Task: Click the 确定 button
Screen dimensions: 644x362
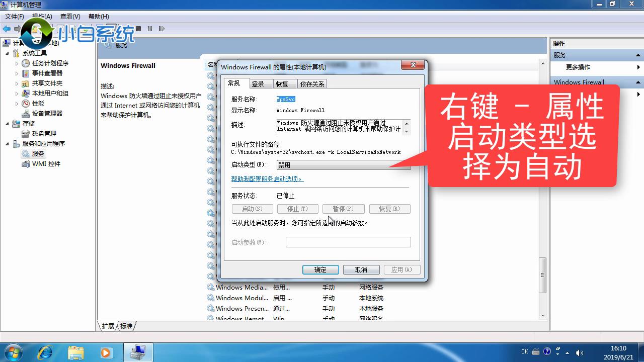Action: pos(320,270)
